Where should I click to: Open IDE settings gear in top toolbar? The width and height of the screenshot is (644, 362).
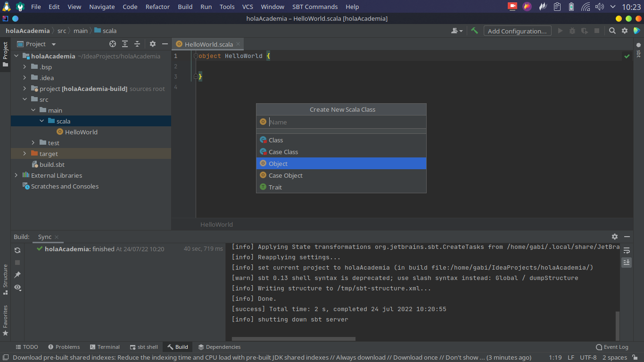pyautogui.click(x=624, y=31)
